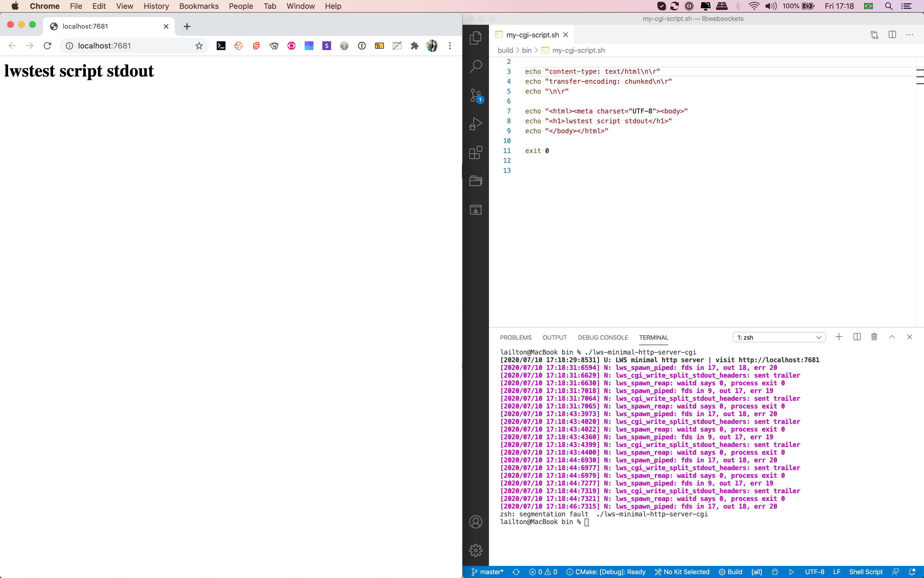Open the editor More Actions menu
Screen dimensions: 924x578
point(910,35)
